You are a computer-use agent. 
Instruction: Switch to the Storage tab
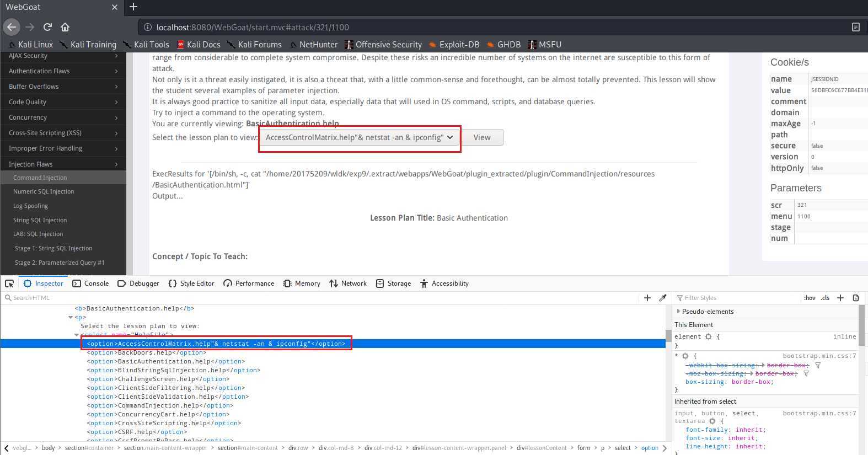393,283
